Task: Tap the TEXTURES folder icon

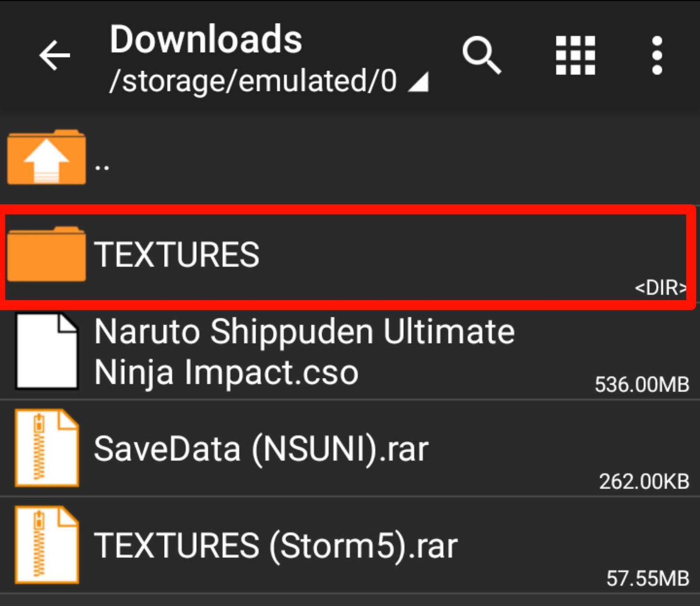Action: click(x=47, y=254)
